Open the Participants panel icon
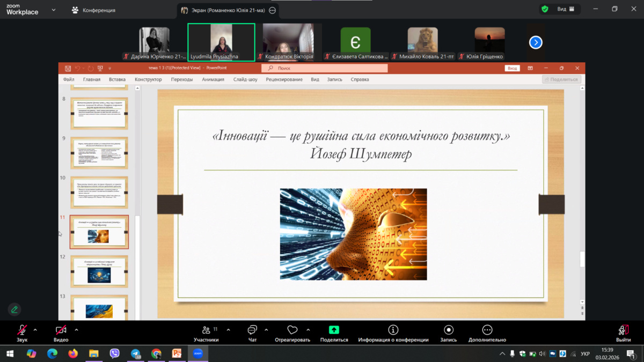The width and height of the screenshot is (644, 362). 206,330
